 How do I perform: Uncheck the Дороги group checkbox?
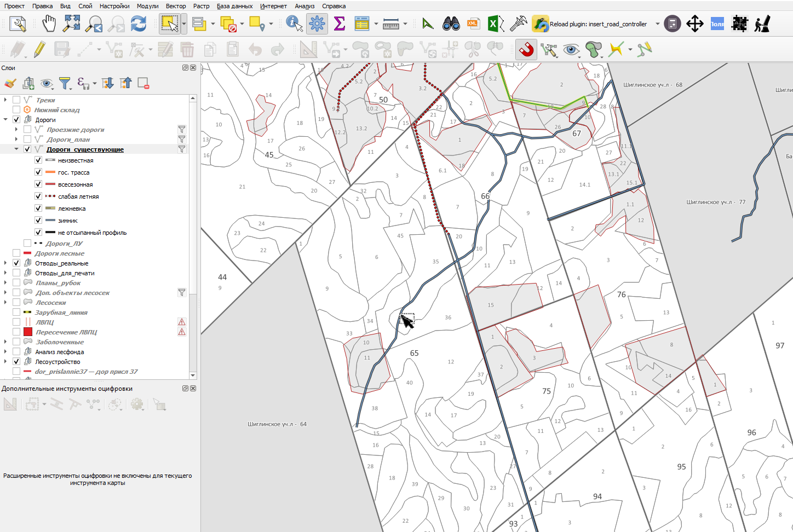16,120
